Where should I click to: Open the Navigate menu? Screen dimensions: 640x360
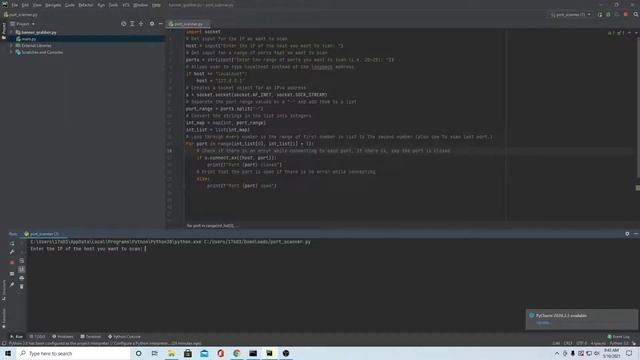point(53,5)
